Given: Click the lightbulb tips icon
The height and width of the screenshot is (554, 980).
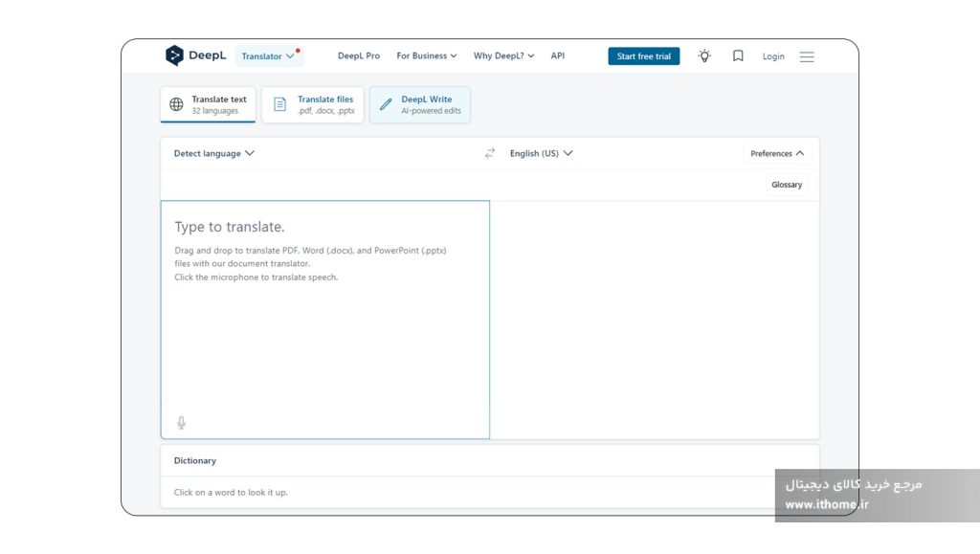Looking at the screenshot, I should click(x=704, y=56).
